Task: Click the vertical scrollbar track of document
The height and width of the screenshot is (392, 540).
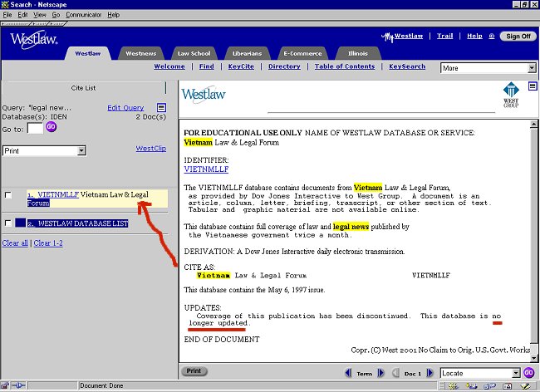Action: [533, 241]
